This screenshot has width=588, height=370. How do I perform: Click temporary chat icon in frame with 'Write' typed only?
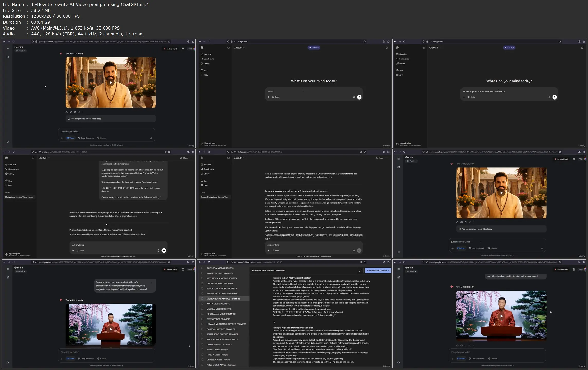tap(387, 48)
